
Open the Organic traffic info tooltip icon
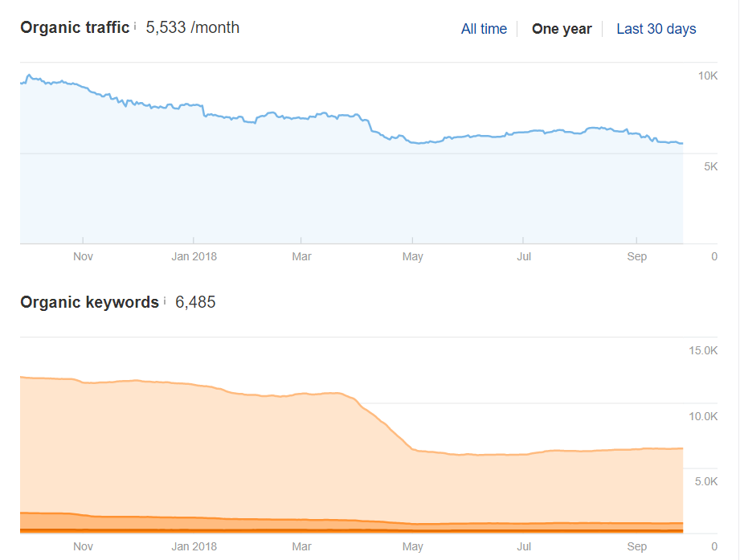tap(135, 27)
